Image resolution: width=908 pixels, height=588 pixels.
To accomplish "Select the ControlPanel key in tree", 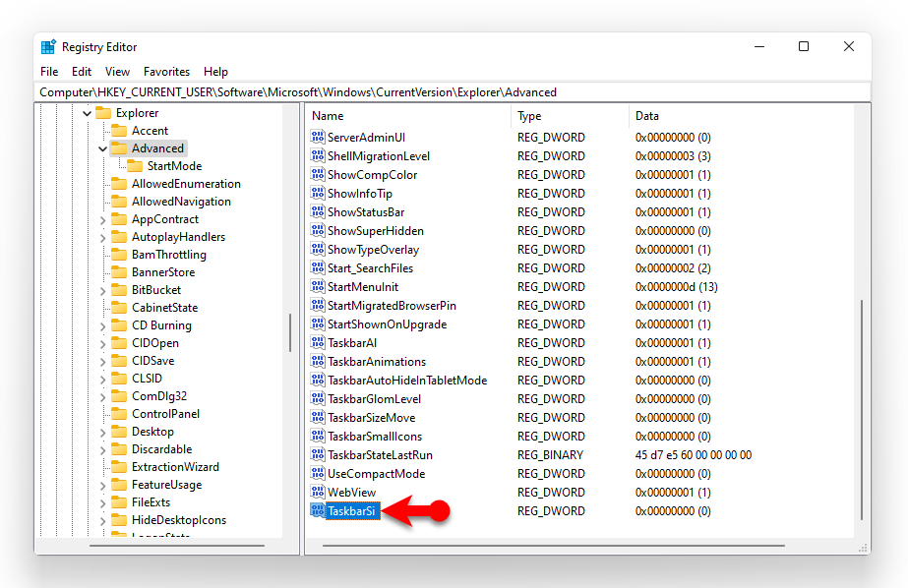I will click(x=165, y=414).
